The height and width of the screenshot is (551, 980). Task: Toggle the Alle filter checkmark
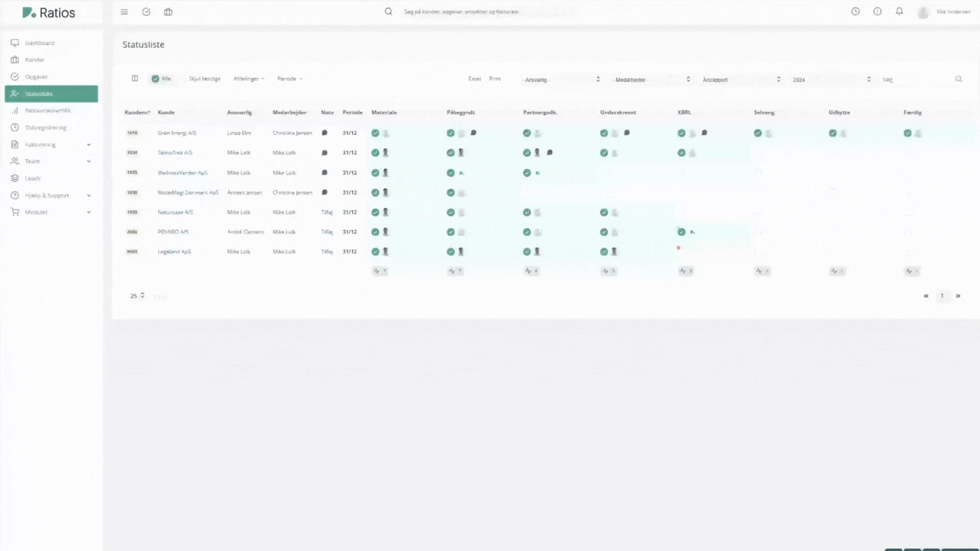pos(155,79)
